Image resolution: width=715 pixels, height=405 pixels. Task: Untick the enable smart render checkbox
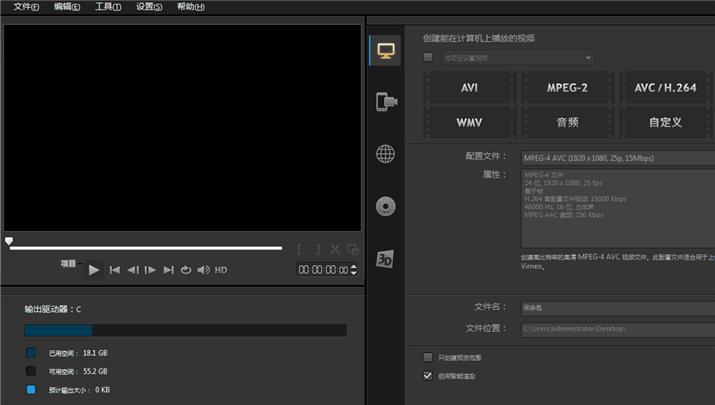click(x=428, y=376)
